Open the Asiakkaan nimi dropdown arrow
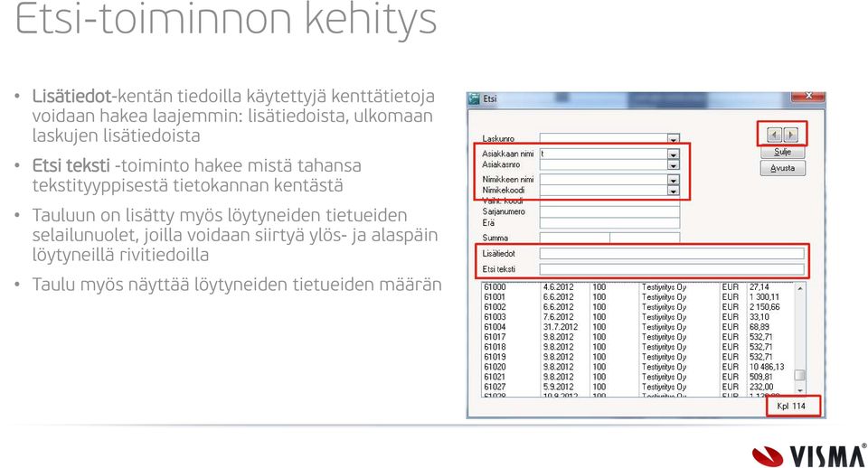The height and width of the screenshot is (468, 868). click(x=673, y=154)
